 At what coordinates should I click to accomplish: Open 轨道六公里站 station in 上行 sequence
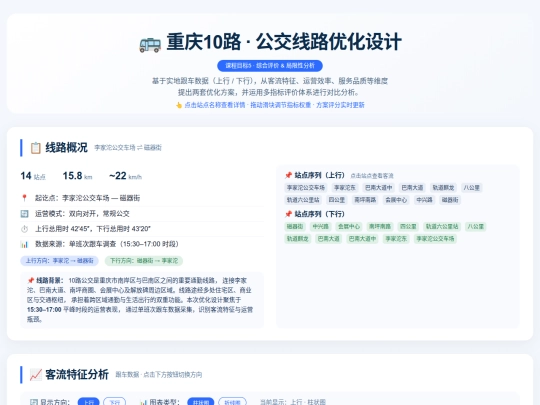(303, 200)
